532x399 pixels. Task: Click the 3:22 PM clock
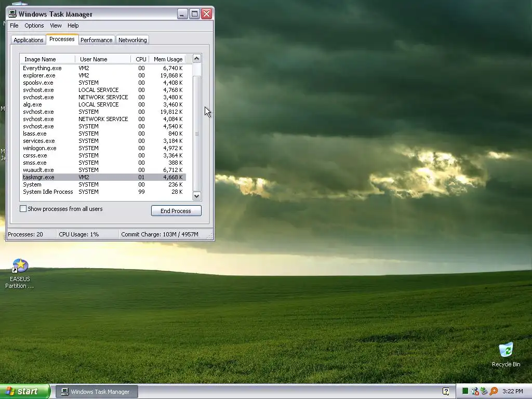(x=512, y=391)
